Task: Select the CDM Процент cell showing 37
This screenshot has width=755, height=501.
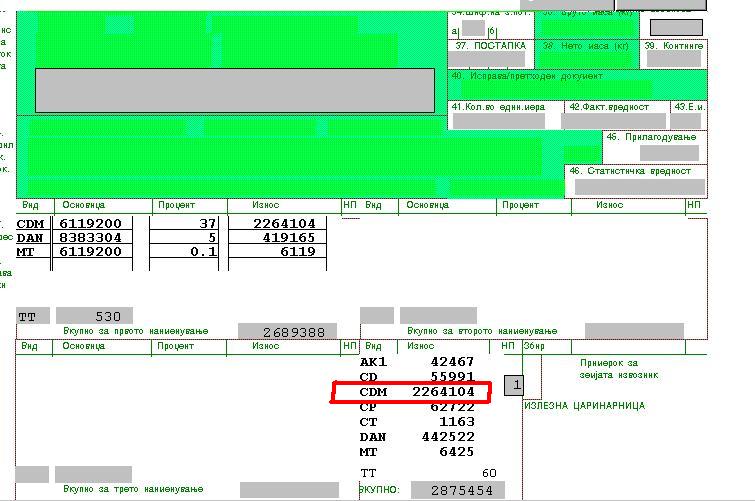Action: point(186,224)
